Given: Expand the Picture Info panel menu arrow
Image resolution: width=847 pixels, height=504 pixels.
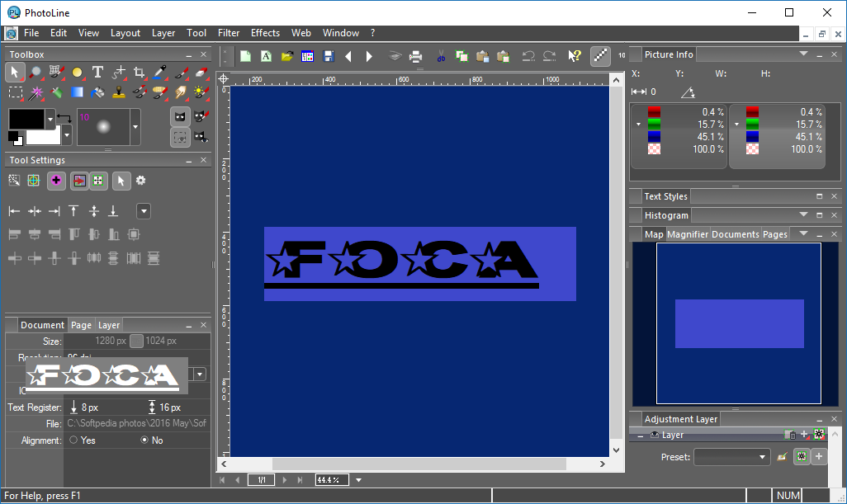Looking at the screenshot, I should pyautogui.click(x=803, y=54).
